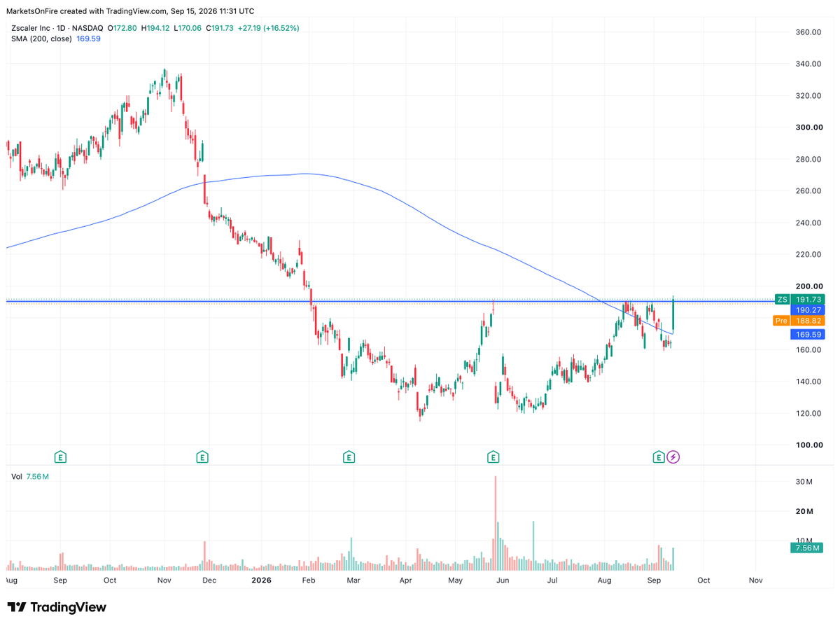Click the bold 300.00 price axis label

click(808, 127)
